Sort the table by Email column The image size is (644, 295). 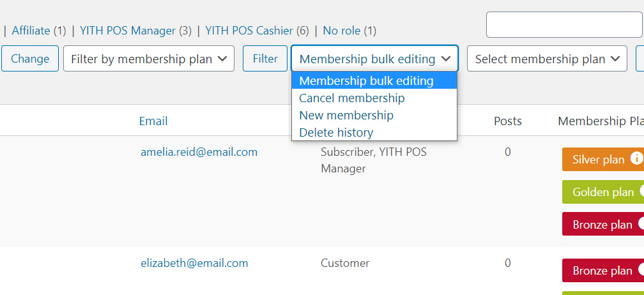pyautogui.click(x=153, y=121)
